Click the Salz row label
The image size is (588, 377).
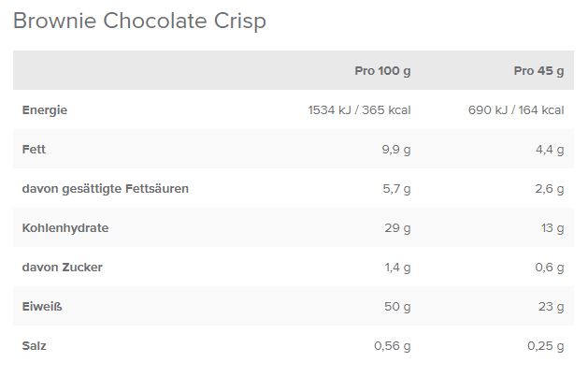pyautogui.click(x=35, y=345)
